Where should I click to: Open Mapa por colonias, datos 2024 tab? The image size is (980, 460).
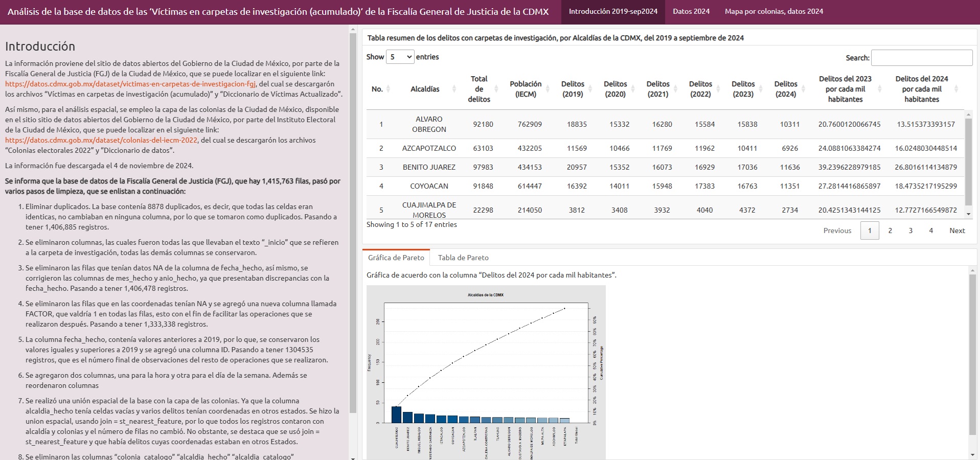coord(773,12)
